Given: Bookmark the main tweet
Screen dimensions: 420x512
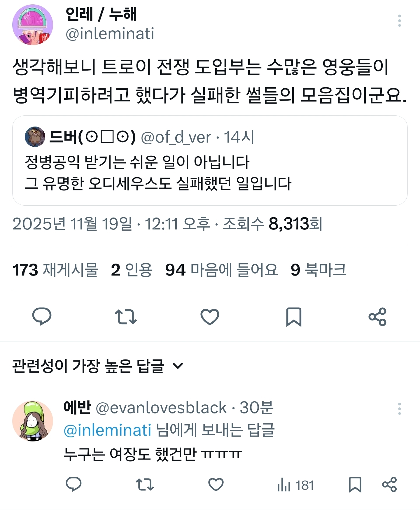Looking at the screenshot, I should click(x=294, y=317).
